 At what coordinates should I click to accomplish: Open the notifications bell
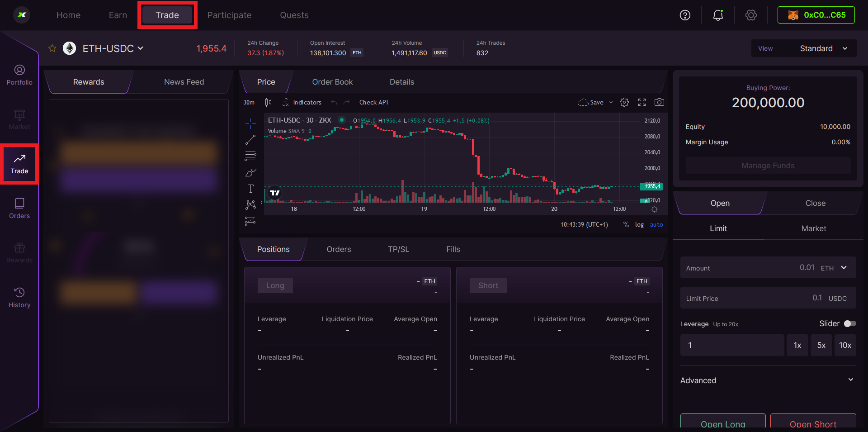click(718, 15)
